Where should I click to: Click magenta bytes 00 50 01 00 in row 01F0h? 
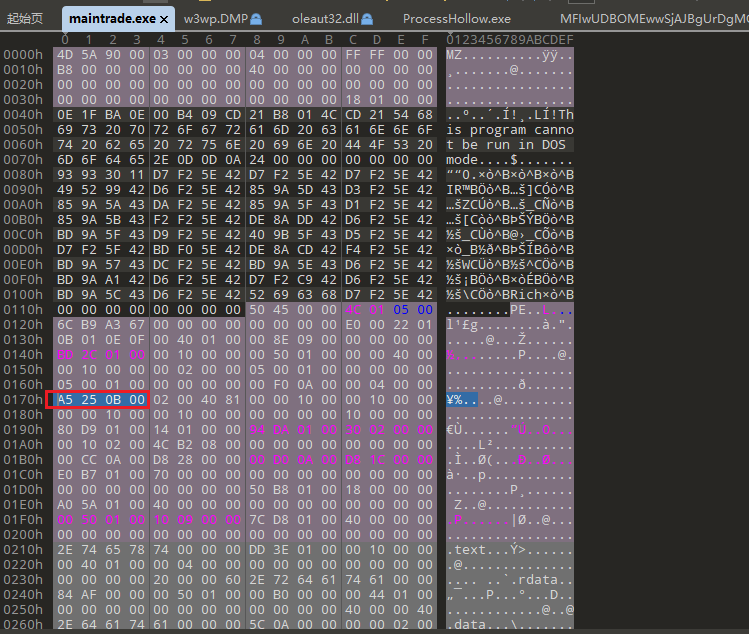pyautogui.click(x=101, y=519)
